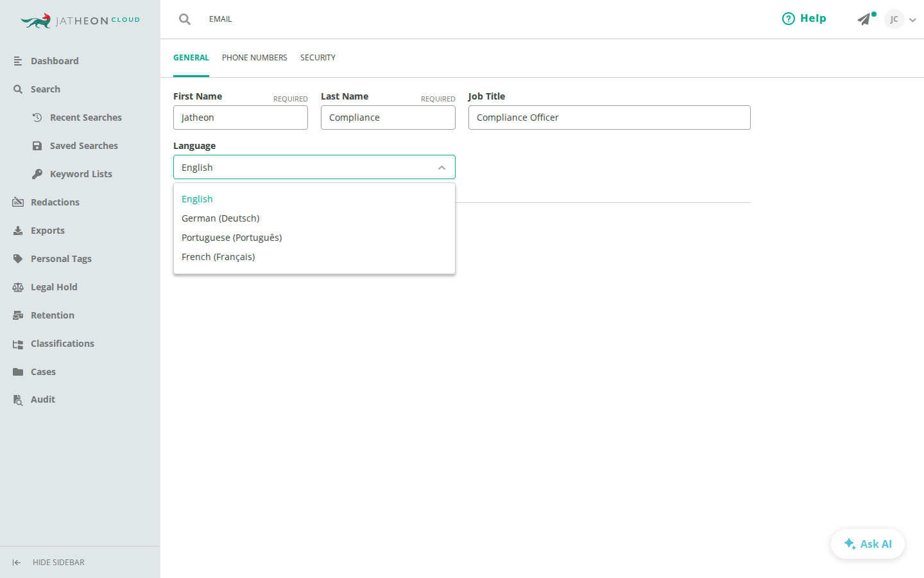
Task: Click the hide sidebar arrow icon
Action: (x=17, y=563)
